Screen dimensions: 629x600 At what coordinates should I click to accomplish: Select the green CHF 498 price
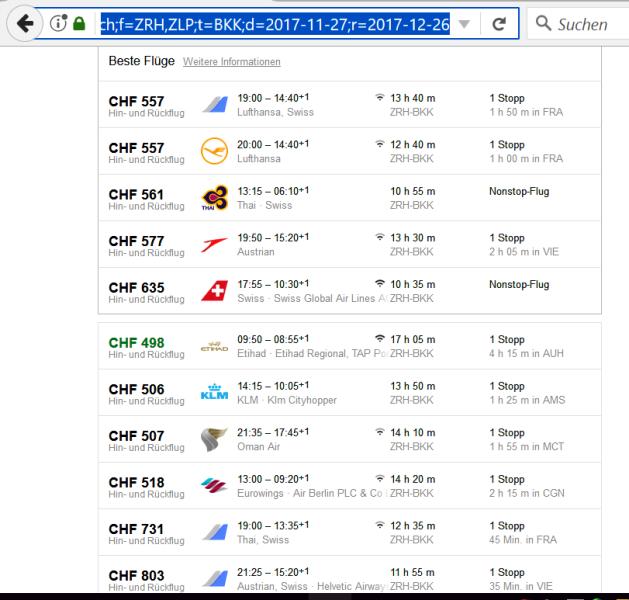[x=136, y=343]
